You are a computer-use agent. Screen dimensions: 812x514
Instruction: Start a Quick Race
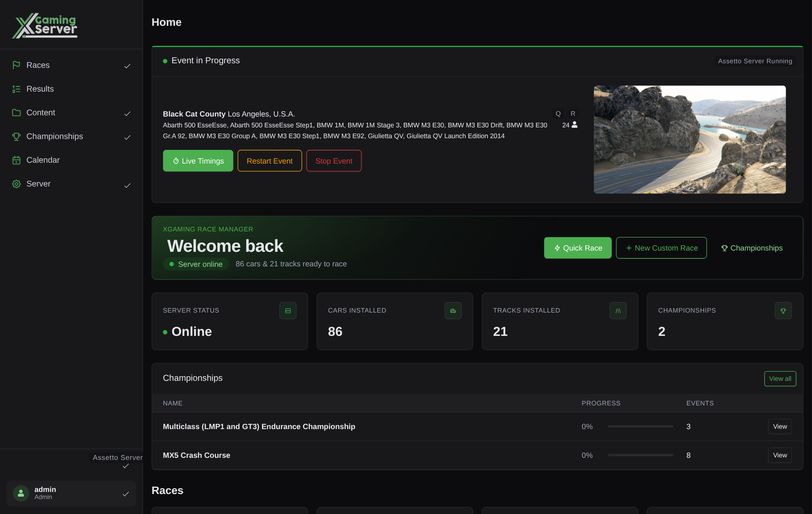578,248
